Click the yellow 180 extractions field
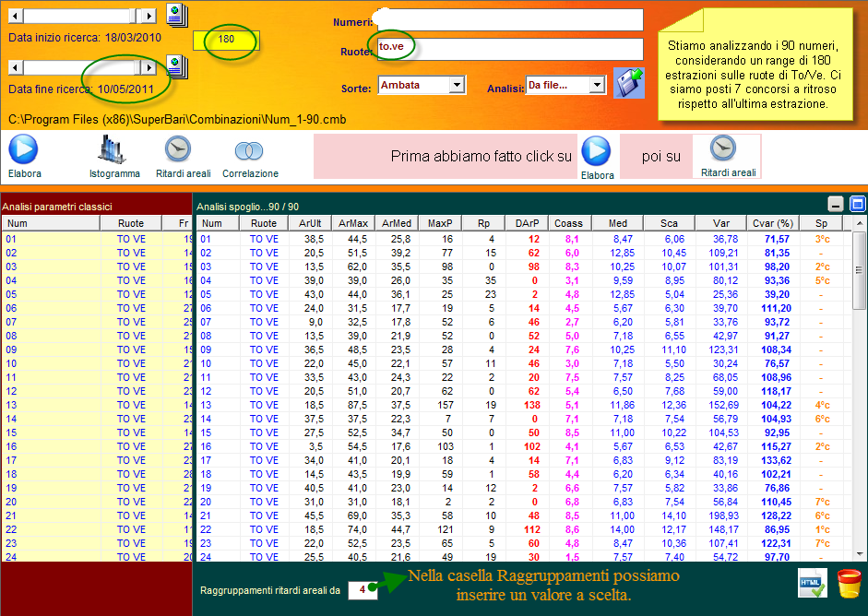 click(x=226, y=40)
